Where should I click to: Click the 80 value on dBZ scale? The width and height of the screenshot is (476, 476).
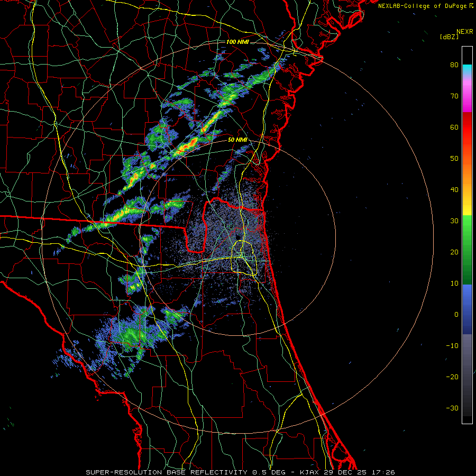tap(454, 65)
